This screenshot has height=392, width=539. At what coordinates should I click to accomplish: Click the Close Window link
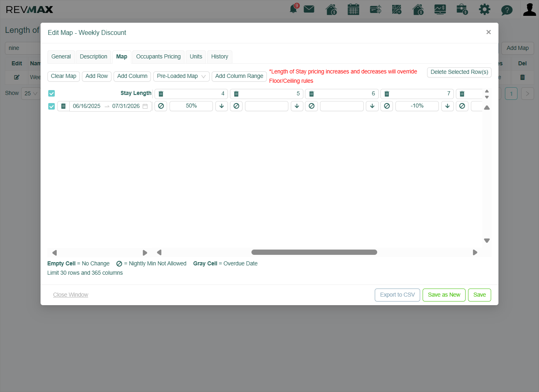(71, 295)
